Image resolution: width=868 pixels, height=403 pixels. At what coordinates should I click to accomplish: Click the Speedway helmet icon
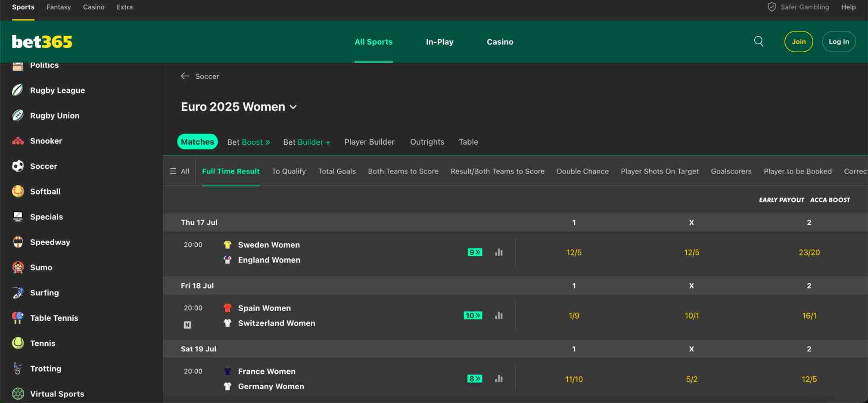[18, 242]
